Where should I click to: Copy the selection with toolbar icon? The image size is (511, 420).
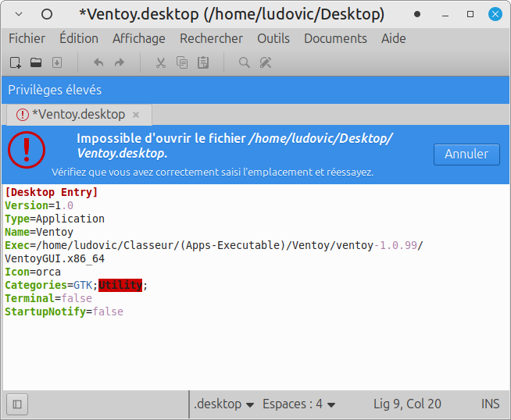coord(182,62)
